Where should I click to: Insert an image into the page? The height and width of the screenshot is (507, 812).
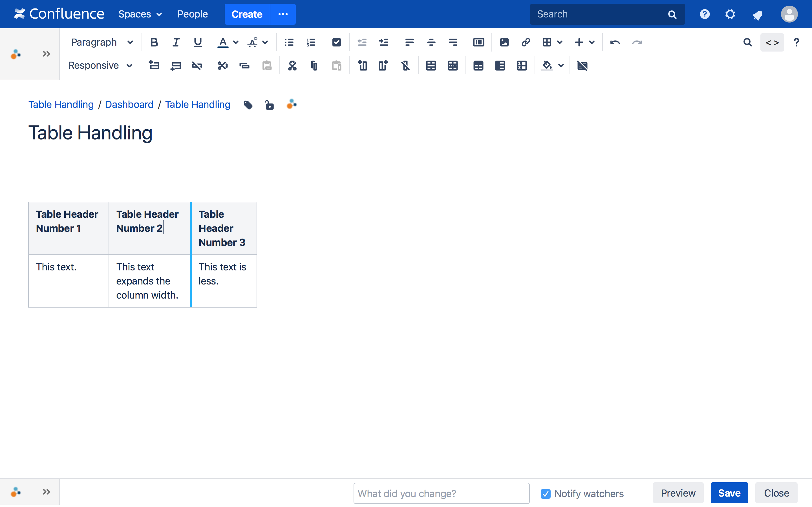click(505, 42)
